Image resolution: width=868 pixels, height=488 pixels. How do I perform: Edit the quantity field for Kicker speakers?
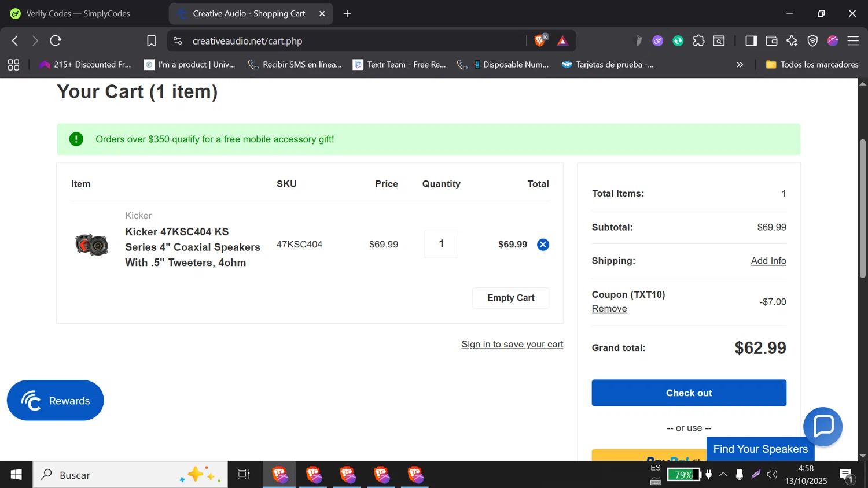coord(441,244)
